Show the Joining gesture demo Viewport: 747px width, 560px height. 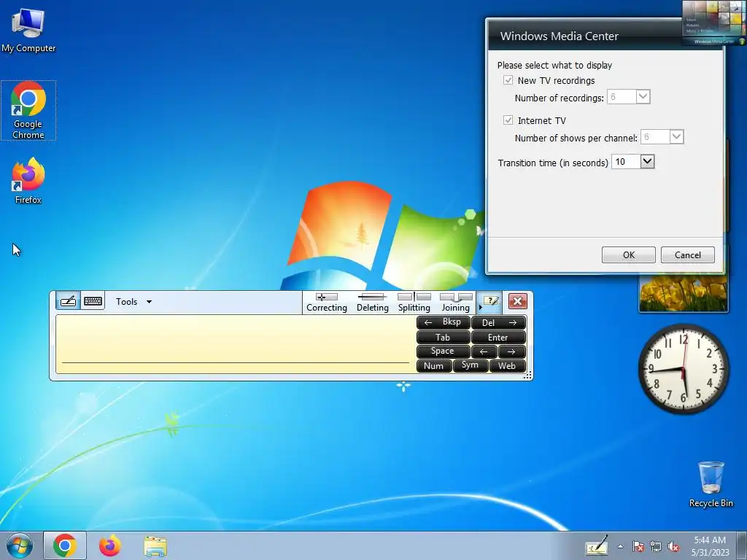(455, 303)
